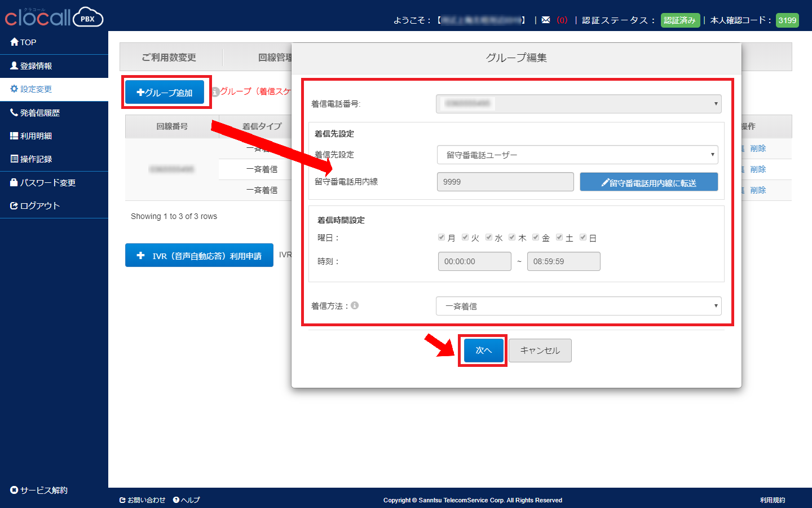Toggle the 月 weekday checkbox
This screenshot has height=508, width=812.
[x=442, y=238]
